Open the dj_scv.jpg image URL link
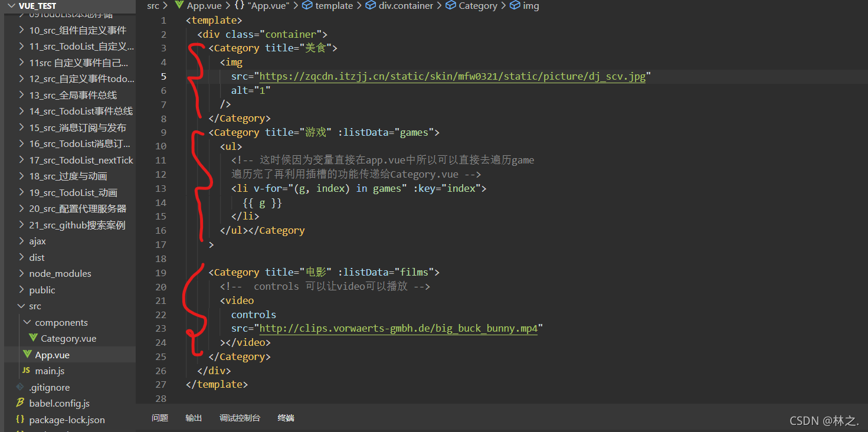Screen dimensions: 868x432 click(x=453, y=76)
